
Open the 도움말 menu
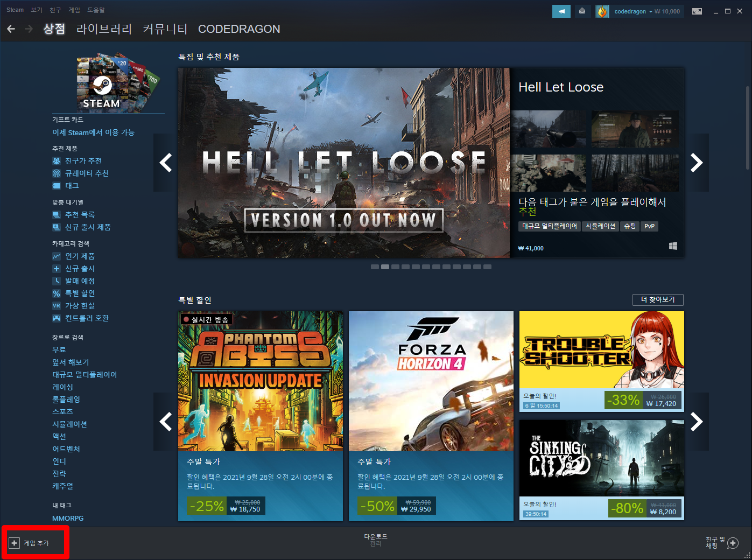point(96,10)
